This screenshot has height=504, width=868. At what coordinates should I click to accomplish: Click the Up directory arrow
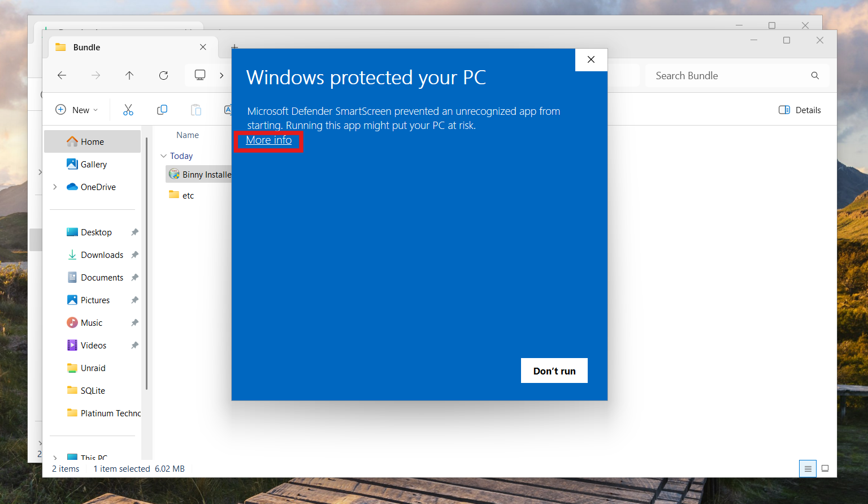coord(129,75)
